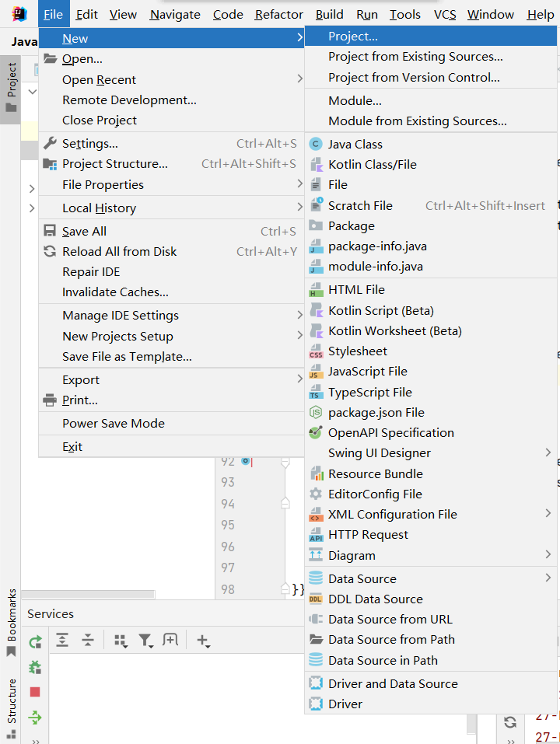Viewport: 560px width, 744px height.
Task: Click the Services panel title
Action: [51, 614]
